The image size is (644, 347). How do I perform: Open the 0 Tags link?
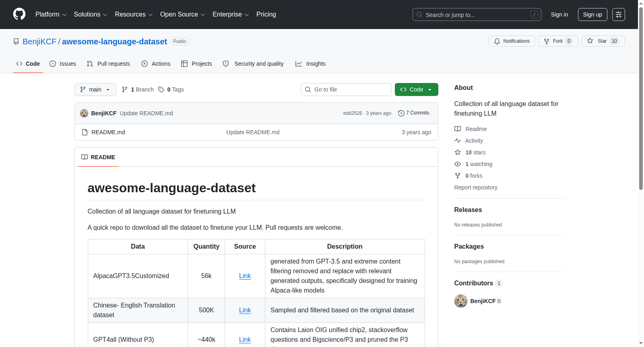[171, 89]
